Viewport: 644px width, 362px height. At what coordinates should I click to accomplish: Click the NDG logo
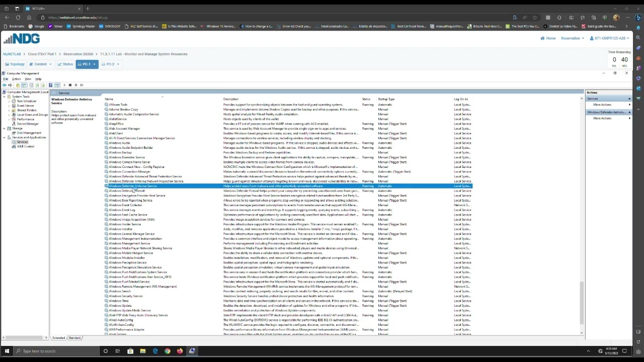pyautogui.click(x=22, y=38)
